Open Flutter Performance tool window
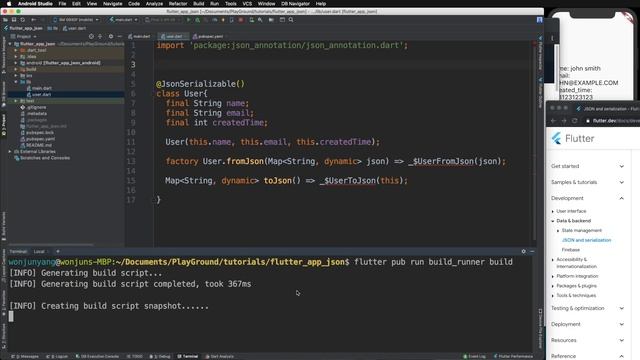The height and width of the screenshot is (360, 640). [x=513, y=356]
